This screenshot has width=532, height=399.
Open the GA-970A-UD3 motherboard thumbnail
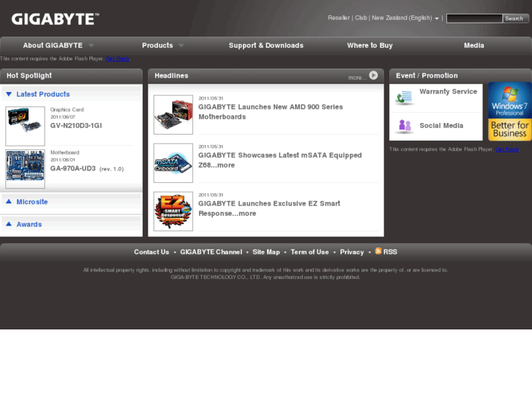pyautogui.click(x=25, y=169)
